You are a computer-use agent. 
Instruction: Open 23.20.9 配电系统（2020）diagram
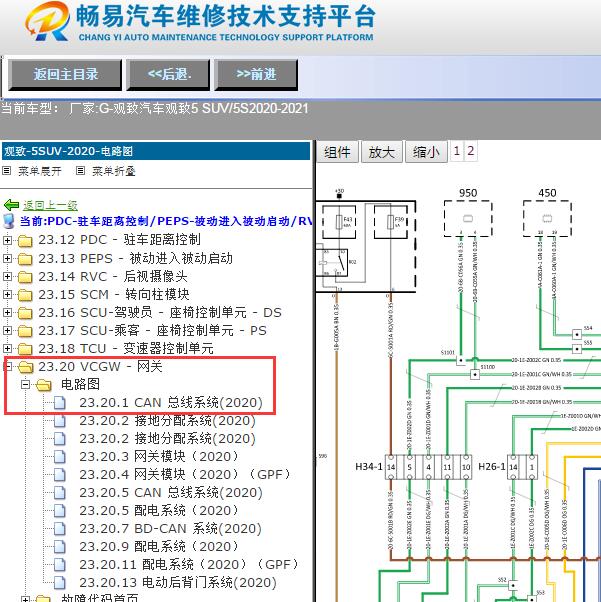159,547
